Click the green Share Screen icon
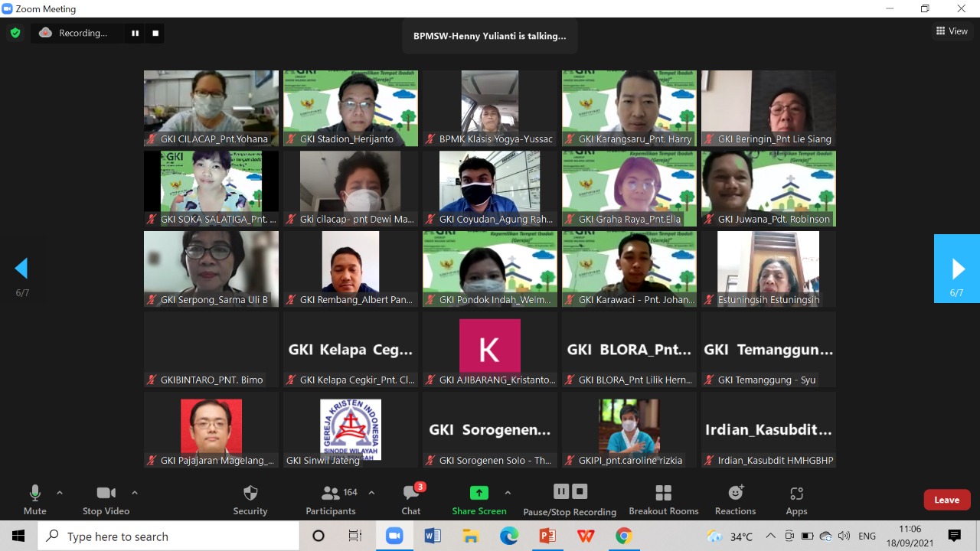This screenshot has width=980, height=551. [x=479, y=493]
